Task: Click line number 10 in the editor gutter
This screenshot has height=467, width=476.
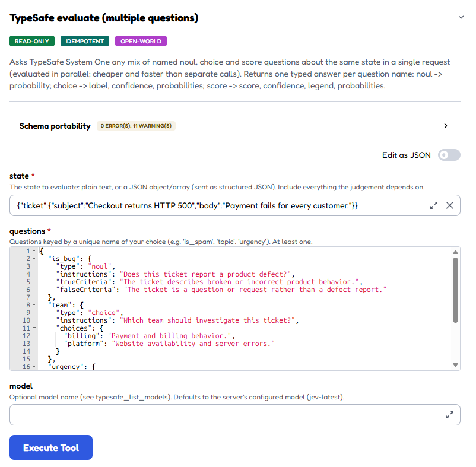Action: tap(26, 320)
